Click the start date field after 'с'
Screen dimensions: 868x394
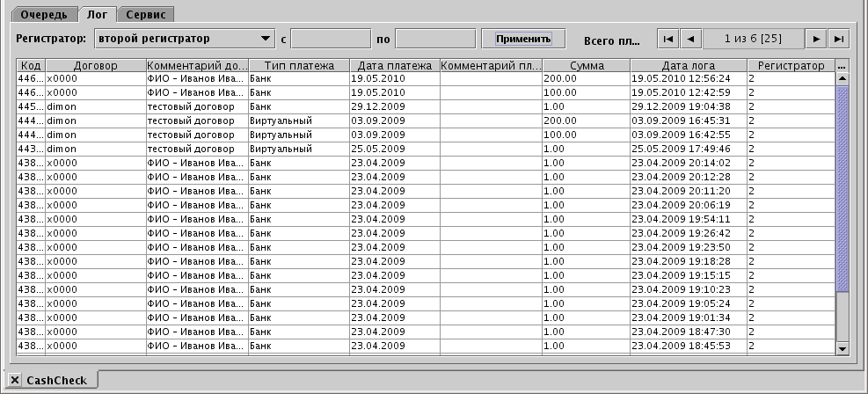pos(331,40)
